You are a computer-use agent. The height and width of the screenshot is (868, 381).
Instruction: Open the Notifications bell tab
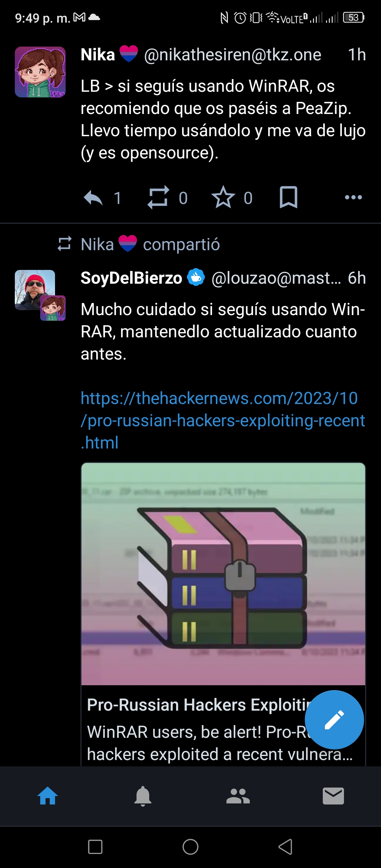143,796
